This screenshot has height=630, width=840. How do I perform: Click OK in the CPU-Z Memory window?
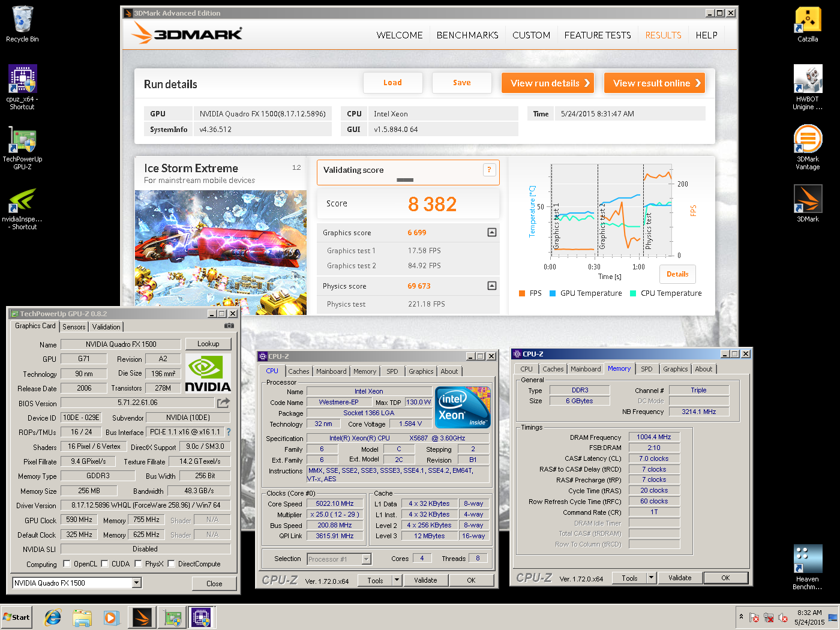[x=725, y=578]
